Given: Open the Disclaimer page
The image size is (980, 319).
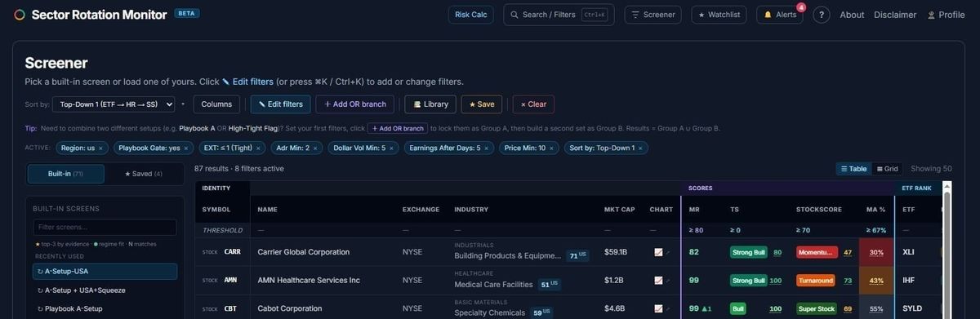Looking at the screenshot, I should coord(895,15).
